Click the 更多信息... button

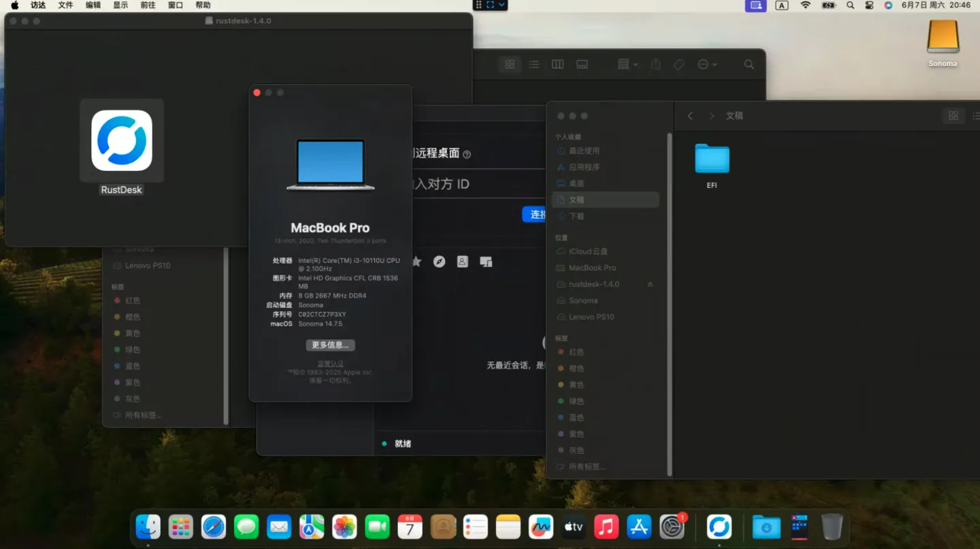[330, 345]
